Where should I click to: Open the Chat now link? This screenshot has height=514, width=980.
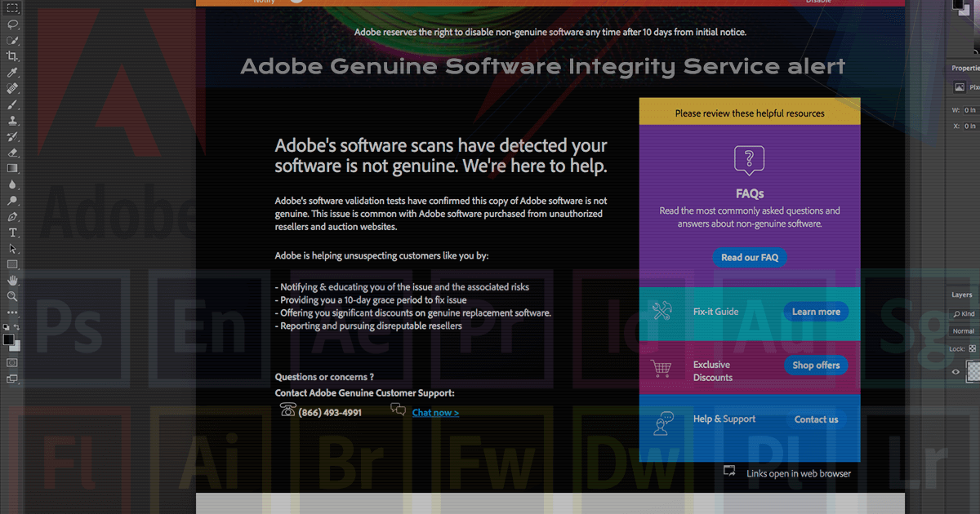click(435, 413)
